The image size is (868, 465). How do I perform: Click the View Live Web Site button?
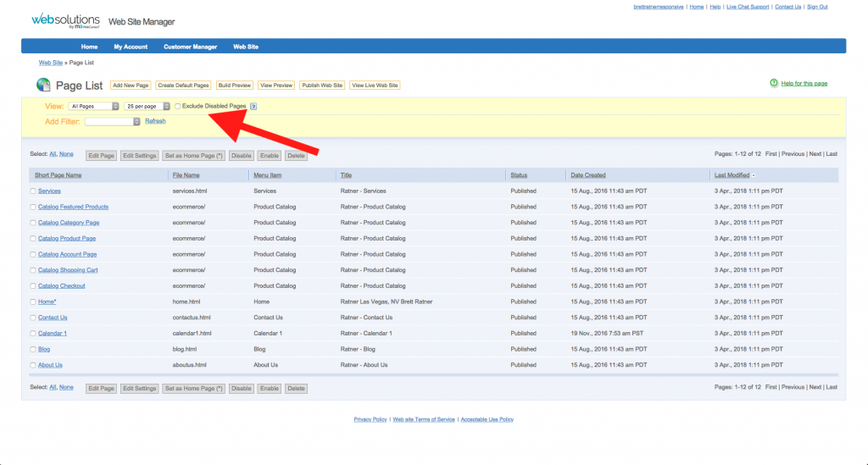point(375,86)
